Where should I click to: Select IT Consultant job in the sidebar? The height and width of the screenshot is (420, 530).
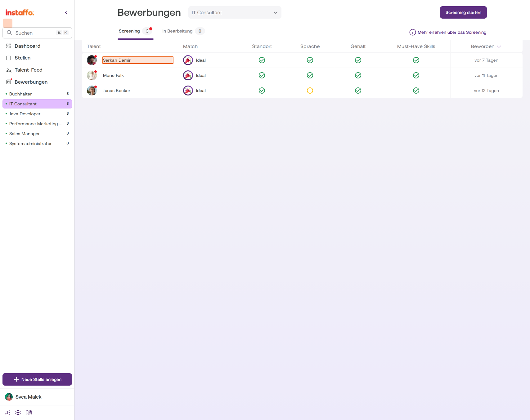click(x=37, y=104)
